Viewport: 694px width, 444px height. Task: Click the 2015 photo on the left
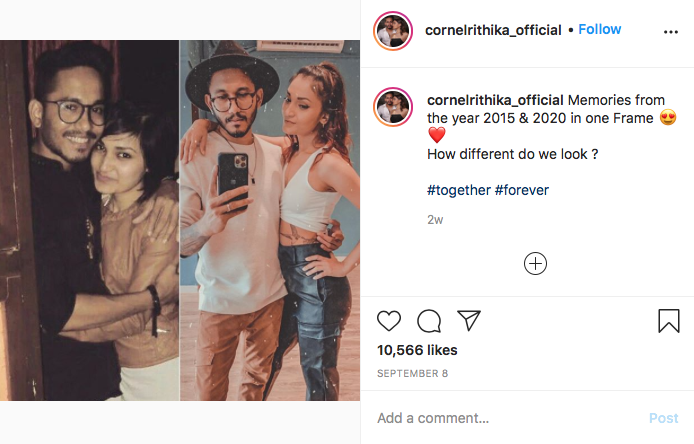90,220
